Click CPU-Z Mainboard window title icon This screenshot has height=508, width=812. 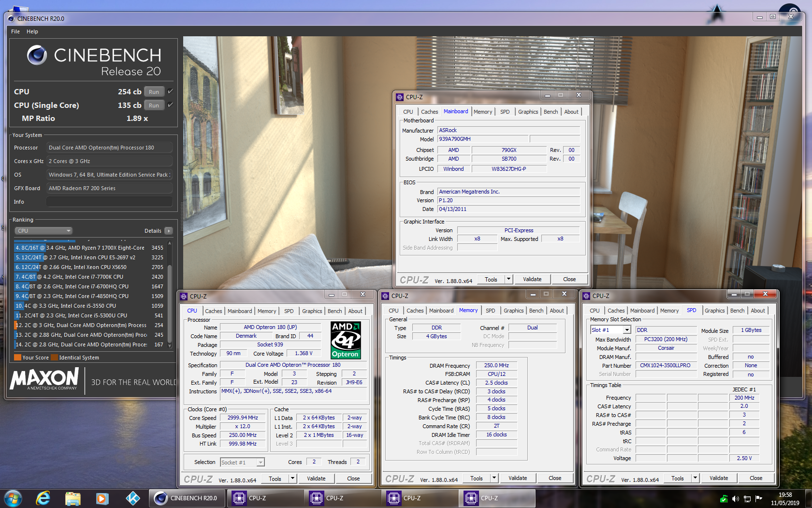pyautogui.click(x=400, y=97)
